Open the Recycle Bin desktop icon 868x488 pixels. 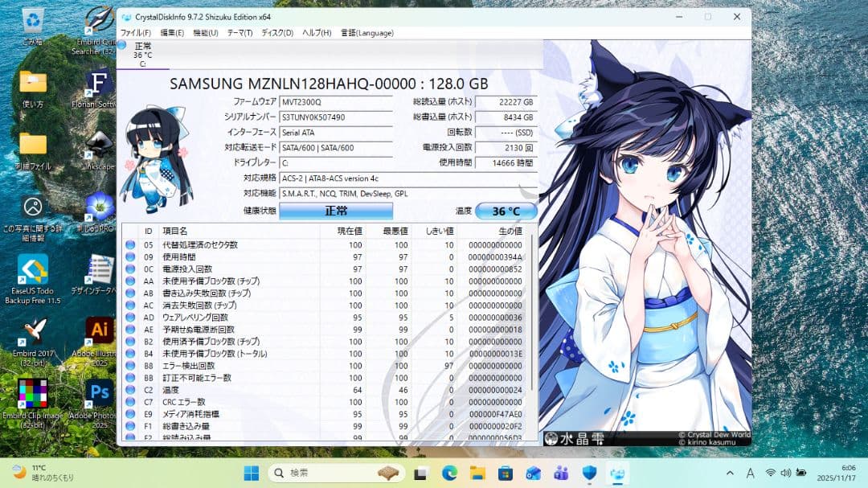coord(33,24)
